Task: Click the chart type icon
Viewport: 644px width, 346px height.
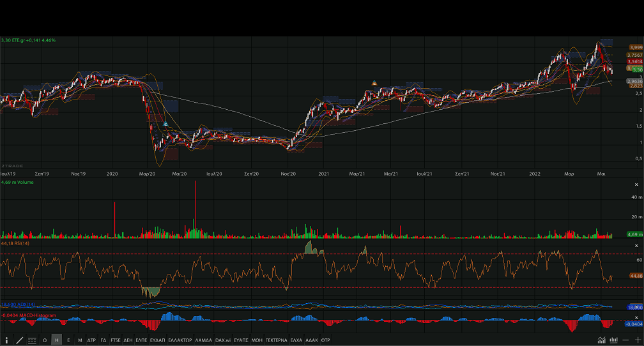Action: tap(601, 340)
